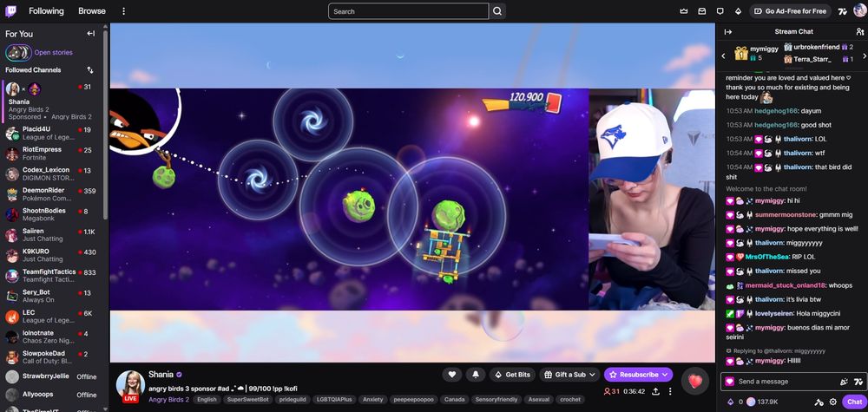The width and height of the screenshot is (868, 412).
Task: Click the sidebar scrollbar
Action: click(105, 124)
